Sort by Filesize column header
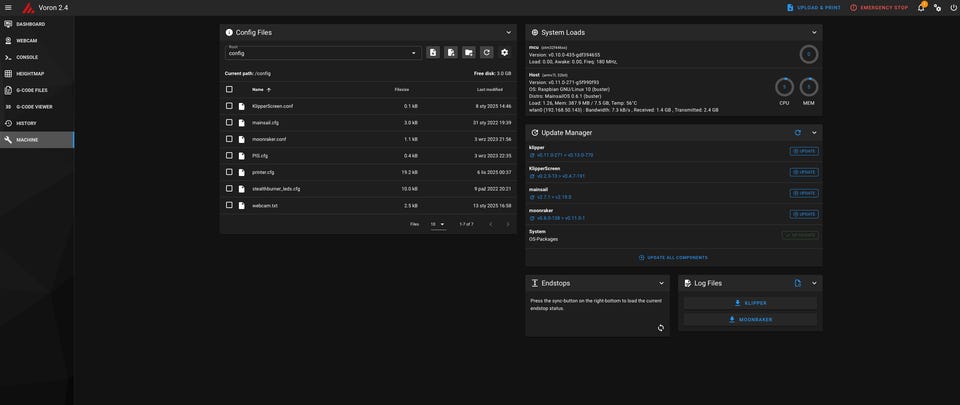This screenshot has width=960, height=405. coord(402,89)
